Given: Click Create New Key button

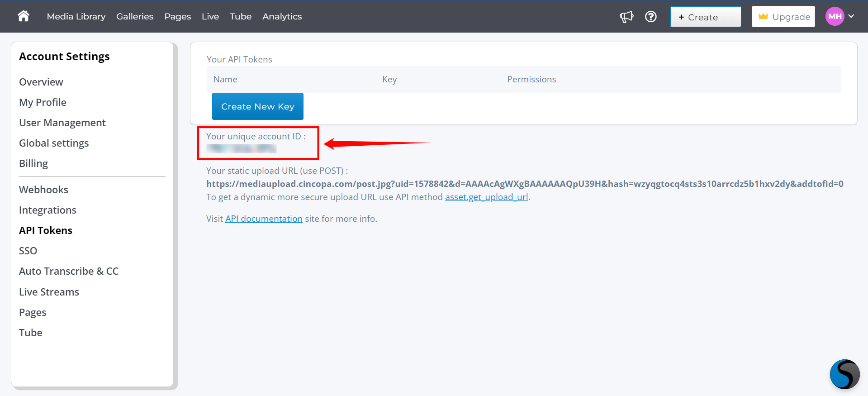Looking at the screenshot, I should point(258,106).
